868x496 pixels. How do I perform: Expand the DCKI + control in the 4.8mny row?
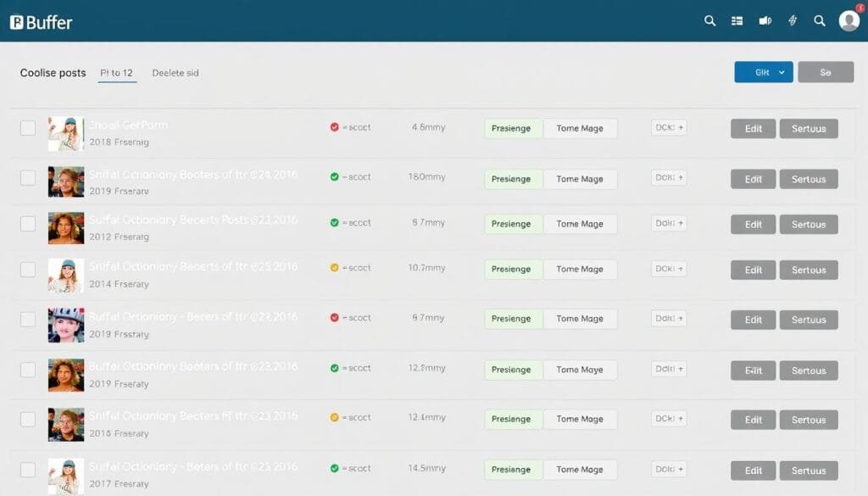pyautogui.click(x=669, y=127)
